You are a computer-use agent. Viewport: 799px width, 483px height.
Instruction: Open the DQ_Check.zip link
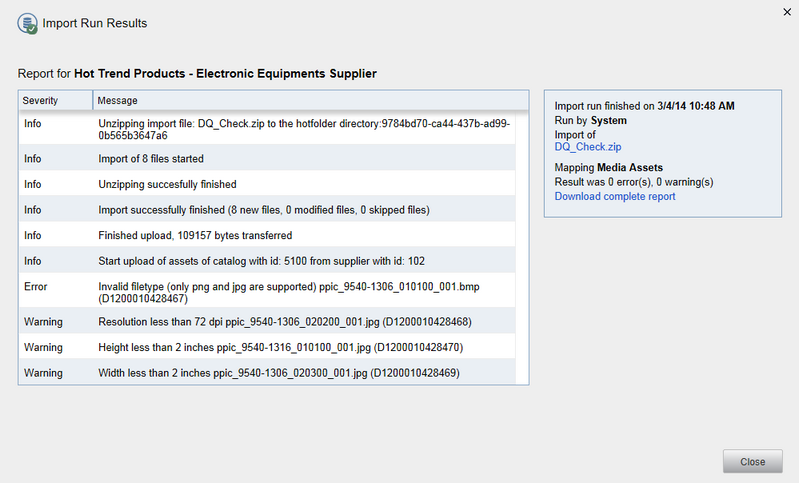(x=588, y=147)
